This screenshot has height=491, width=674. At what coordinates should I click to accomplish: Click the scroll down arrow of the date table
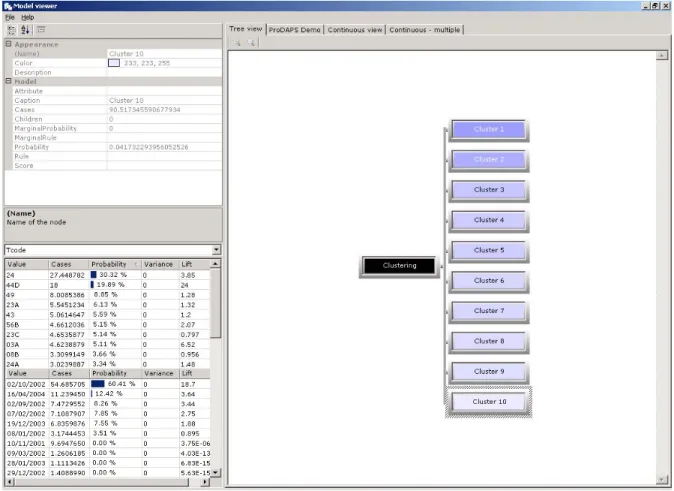[216, 473]
